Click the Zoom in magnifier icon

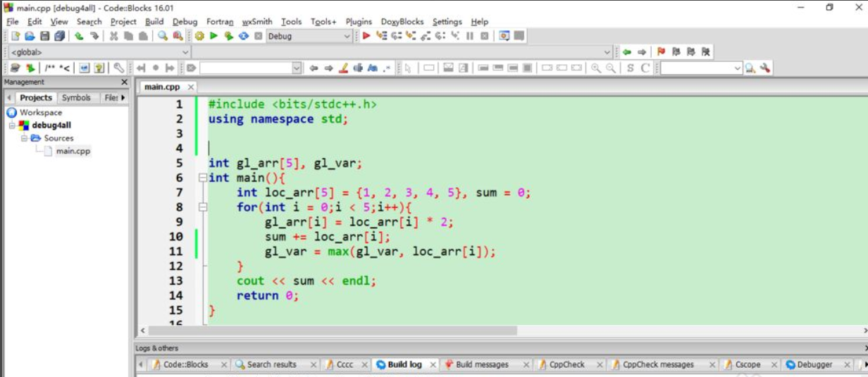click(596, 68)
